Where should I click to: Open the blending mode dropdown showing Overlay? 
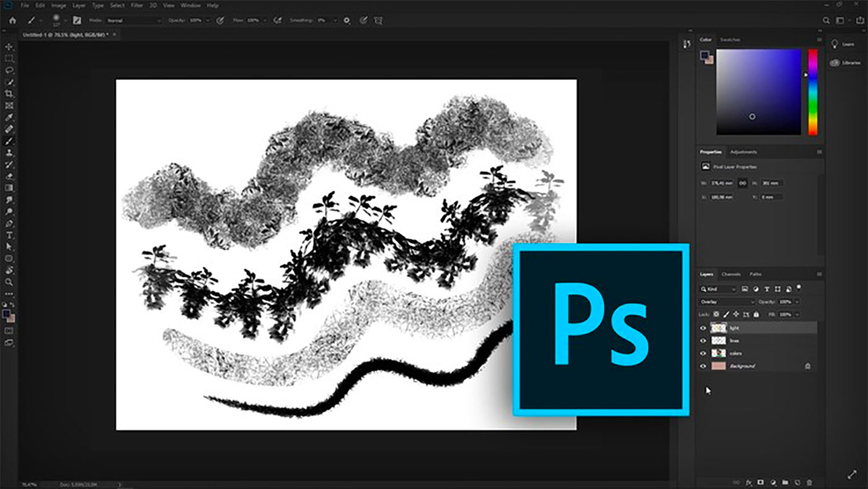click(726, 302)
